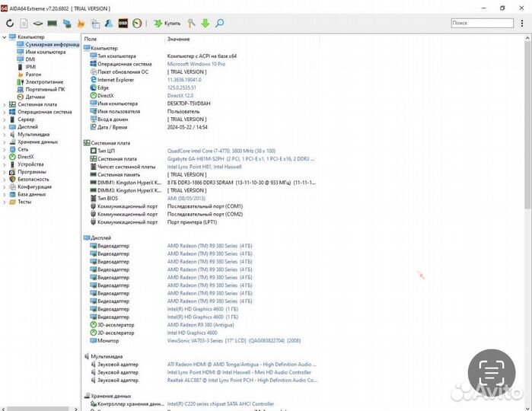Click the Чипсет системной платы icon
Screen dimensions: 532x411
[94, 167]
